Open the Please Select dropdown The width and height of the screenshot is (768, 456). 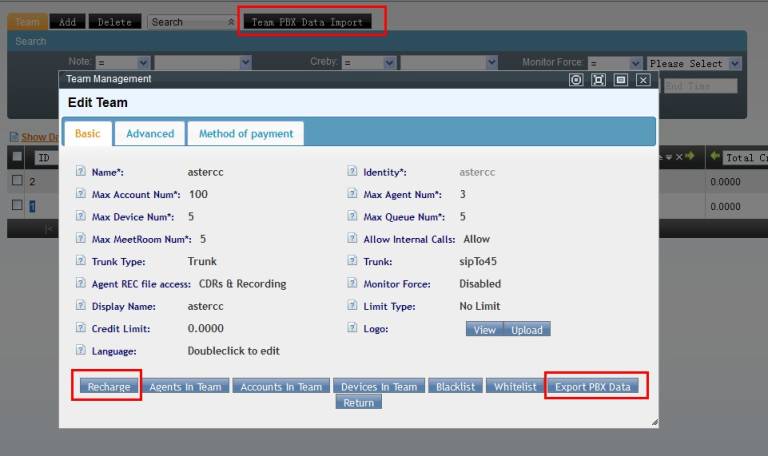coord(694,63)
